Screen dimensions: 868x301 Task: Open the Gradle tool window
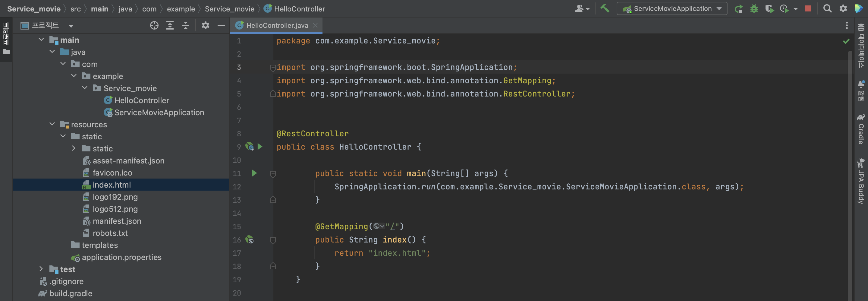click(861, 129)
